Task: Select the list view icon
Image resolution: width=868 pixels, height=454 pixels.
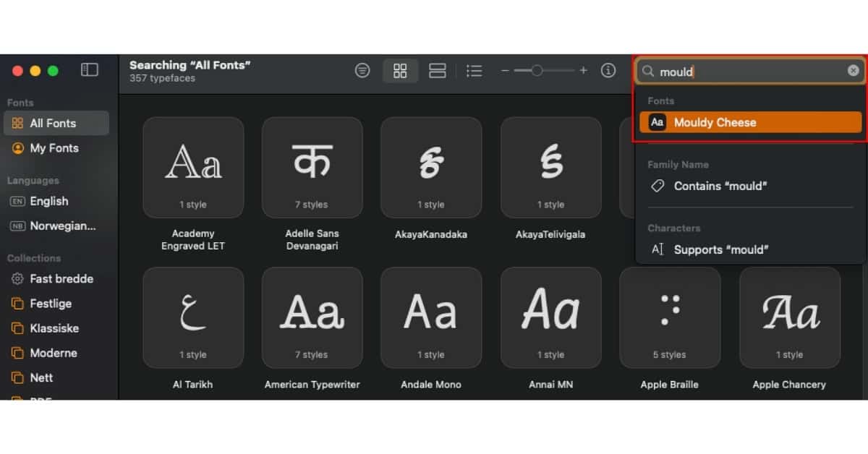Action: tap(475, 70)
